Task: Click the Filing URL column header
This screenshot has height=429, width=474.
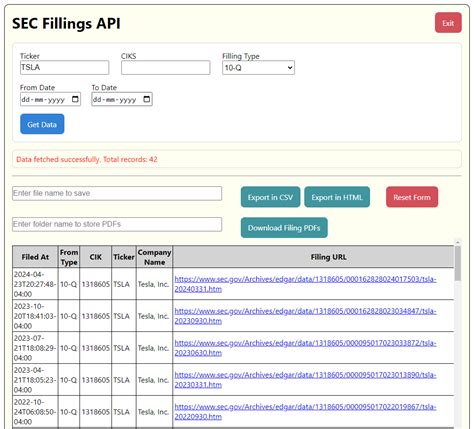Action: point(314,257)
